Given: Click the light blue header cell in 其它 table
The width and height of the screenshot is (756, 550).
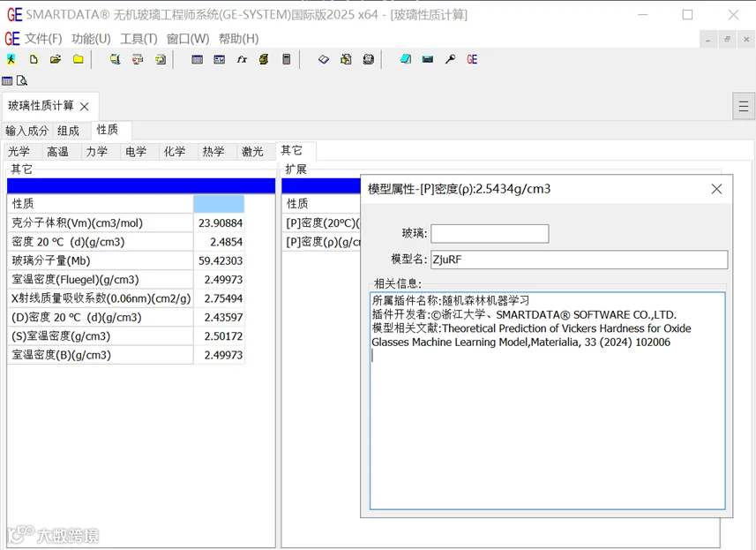Looking at the screenshot, I should (x=219, y=204).
